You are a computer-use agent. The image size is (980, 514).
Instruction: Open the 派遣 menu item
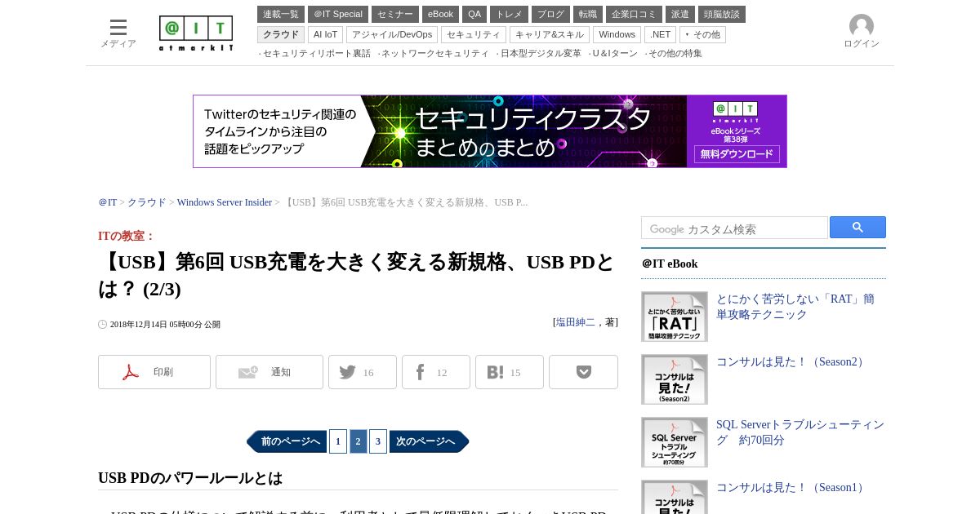coord(680,14)
